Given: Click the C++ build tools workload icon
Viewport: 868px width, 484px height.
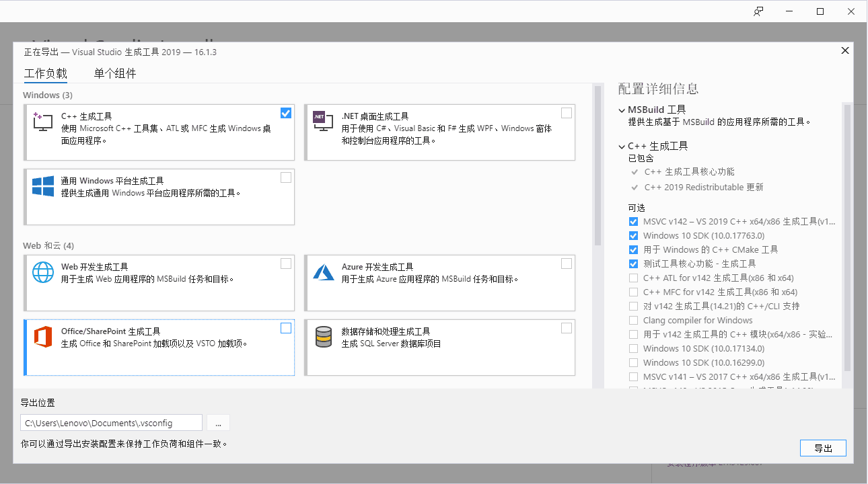Looking at the screenshot, I should pyautogui.click(x=42, y=122).
